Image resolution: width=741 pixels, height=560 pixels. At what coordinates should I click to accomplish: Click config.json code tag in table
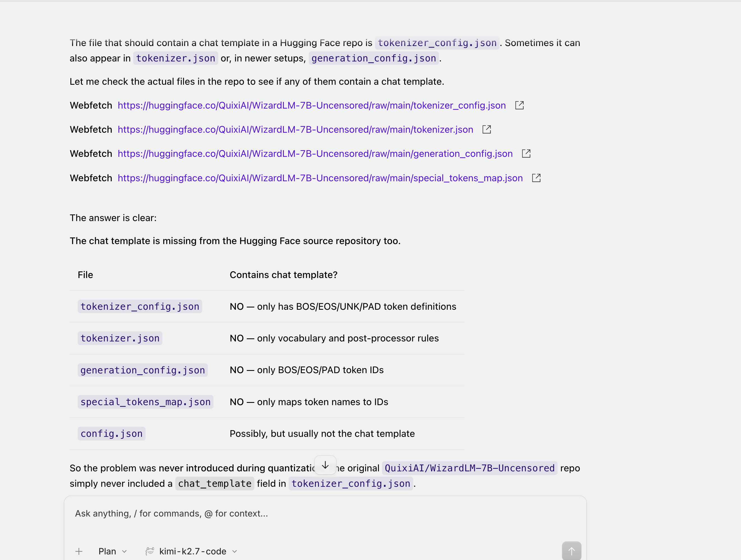click(x=112, y=434)
